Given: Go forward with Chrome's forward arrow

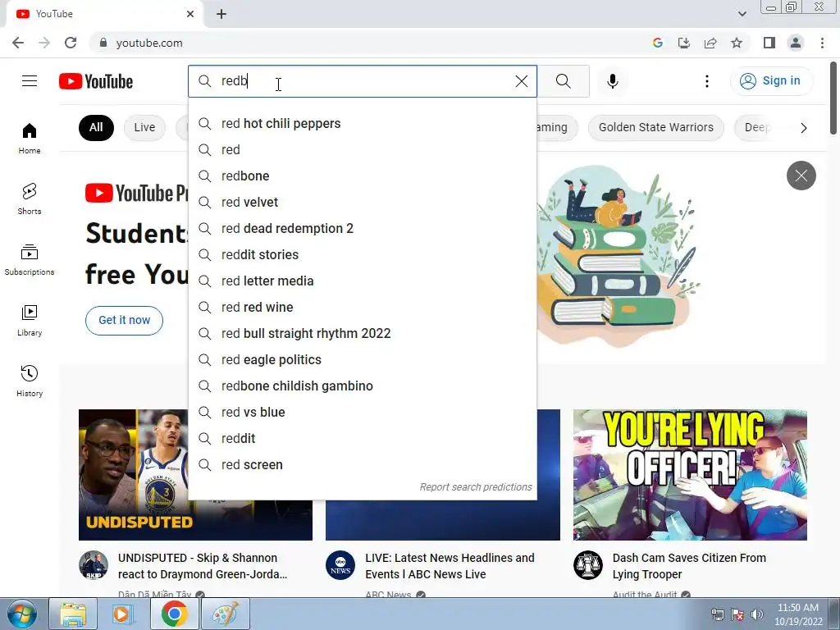Looking at the screenshot, I should click(x=44, y=43).
